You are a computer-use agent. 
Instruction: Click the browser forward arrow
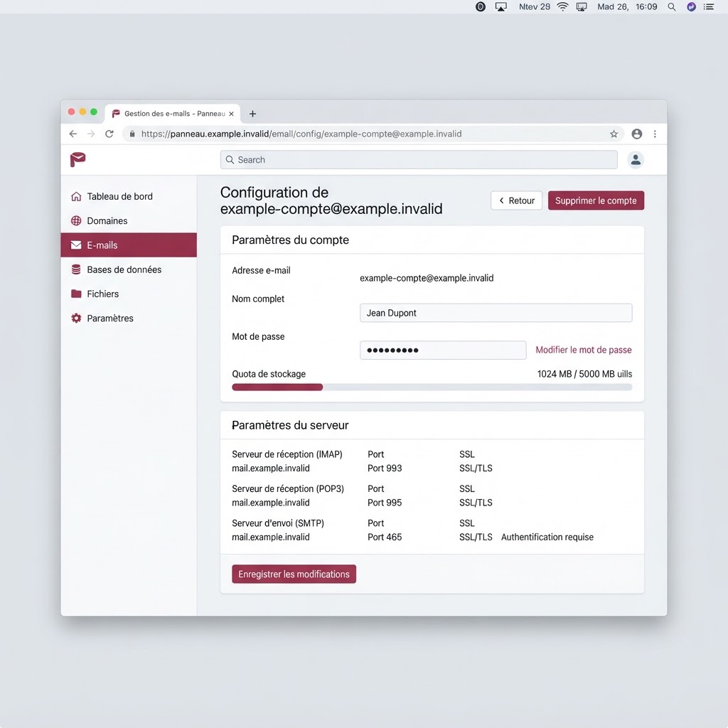91,134
